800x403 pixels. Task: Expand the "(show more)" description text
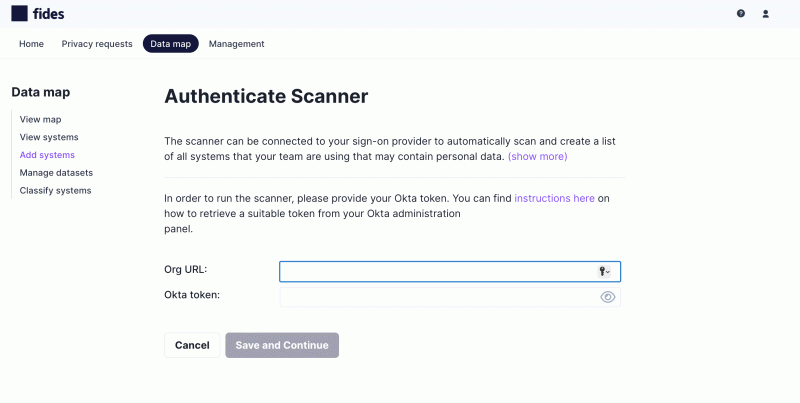tap(538, 157)
